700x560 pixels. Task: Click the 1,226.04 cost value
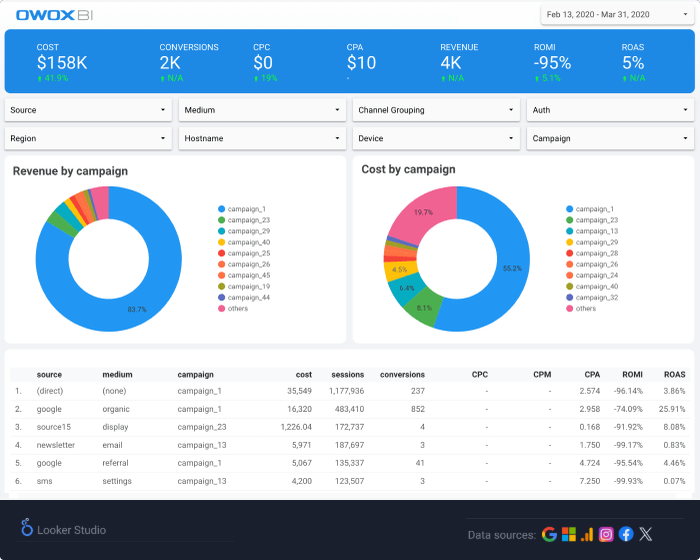(x=296, y=427)
